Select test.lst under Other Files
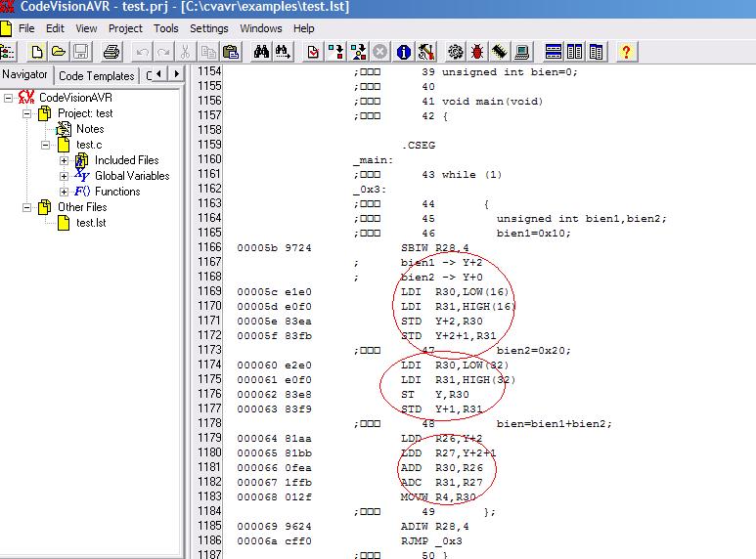 91,223
